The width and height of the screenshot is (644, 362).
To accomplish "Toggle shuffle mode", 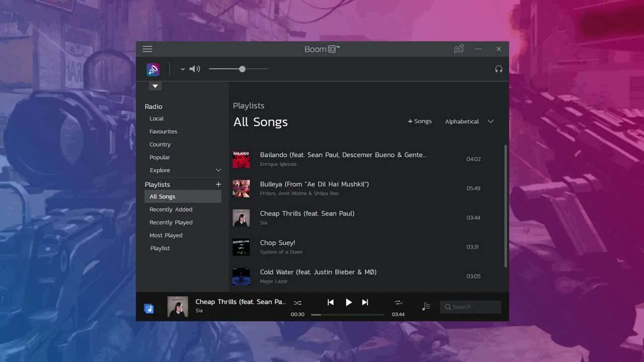I will pos(297,303).
